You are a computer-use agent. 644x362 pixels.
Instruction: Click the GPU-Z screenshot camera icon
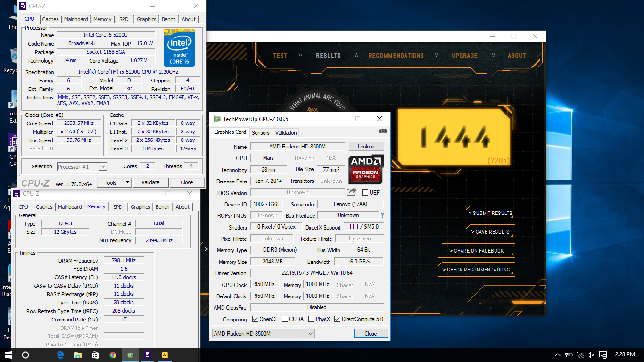click(x=383, y=131)
